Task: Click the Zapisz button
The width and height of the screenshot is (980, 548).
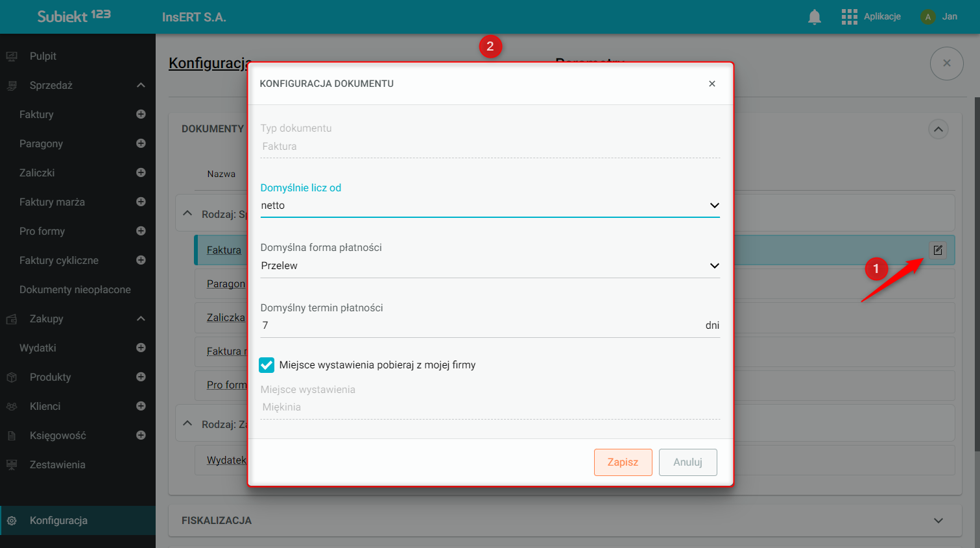Action: (623, 462)
